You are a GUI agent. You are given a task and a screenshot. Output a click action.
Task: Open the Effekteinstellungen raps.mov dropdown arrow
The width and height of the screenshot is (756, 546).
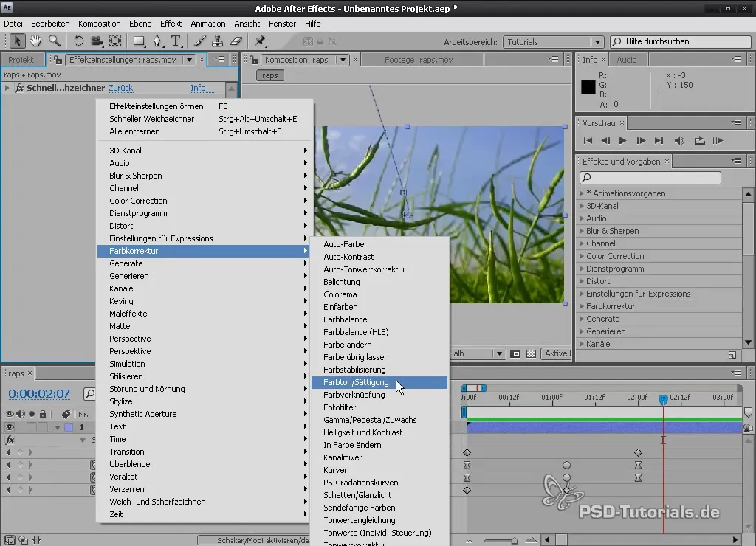(190, 60)
